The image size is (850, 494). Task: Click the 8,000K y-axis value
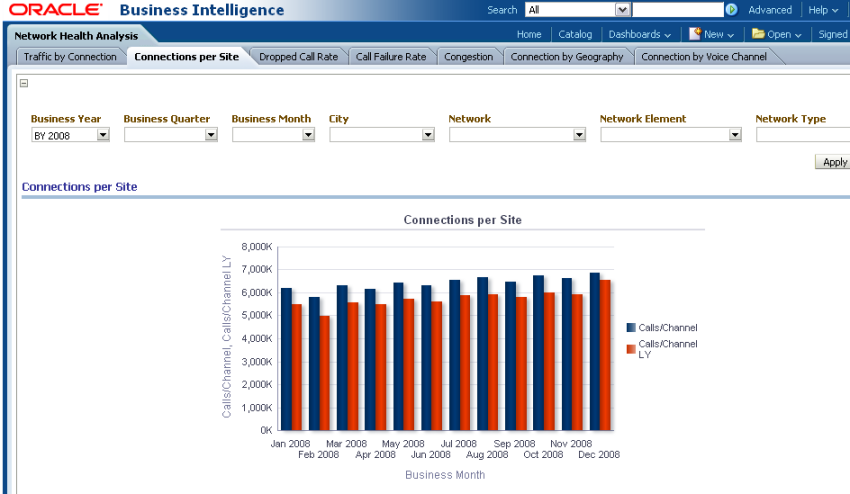[x=256, y=247]
